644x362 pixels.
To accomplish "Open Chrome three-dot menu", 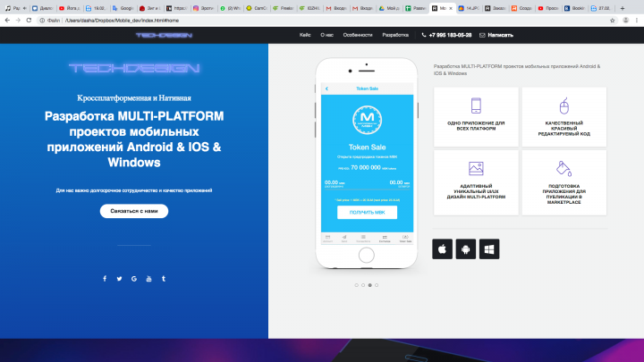I will pyautogui.click(x=637, y=20).
